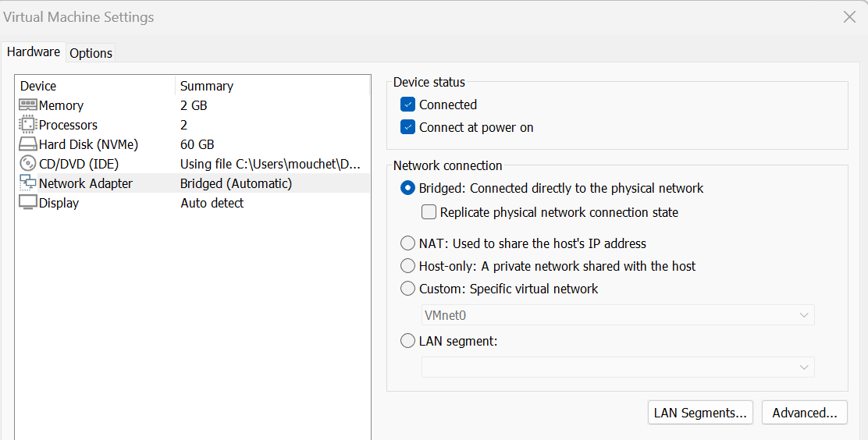Choose Custom: Specific virtual network
The height and width of the screenshot is (440, 868).
tap(407, 289)
